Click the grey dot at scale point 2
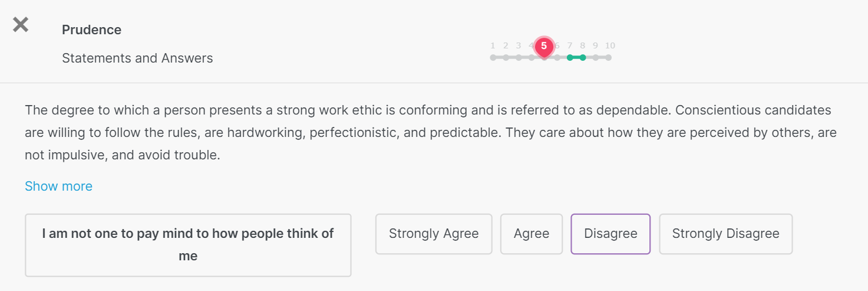Screen dimensions: 868x291 [x=506, y=57]
